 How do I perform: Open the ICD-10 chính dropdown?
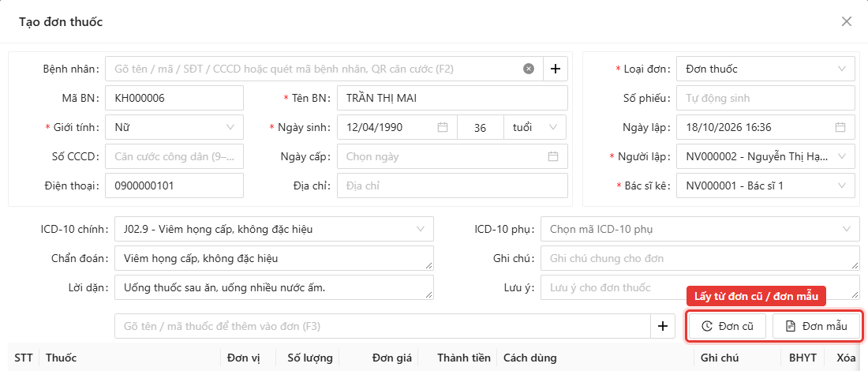point(274,229)
